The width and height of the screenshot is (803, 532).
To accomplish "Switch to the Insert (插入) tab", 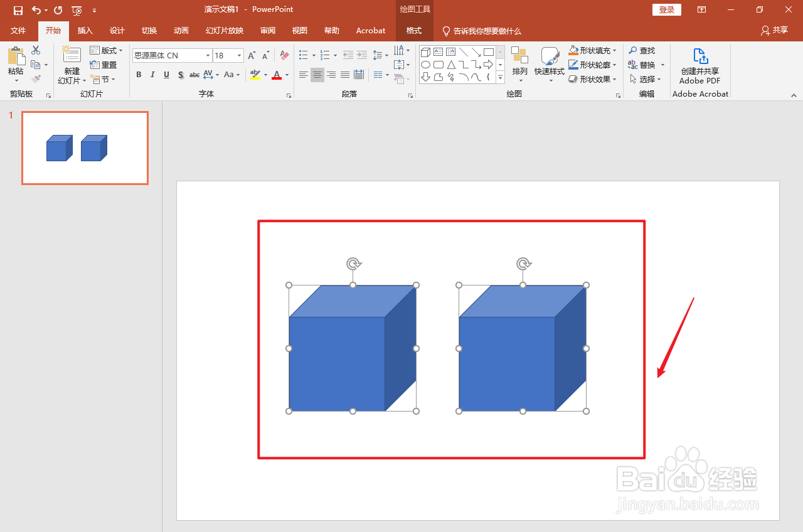I will 85,31.
